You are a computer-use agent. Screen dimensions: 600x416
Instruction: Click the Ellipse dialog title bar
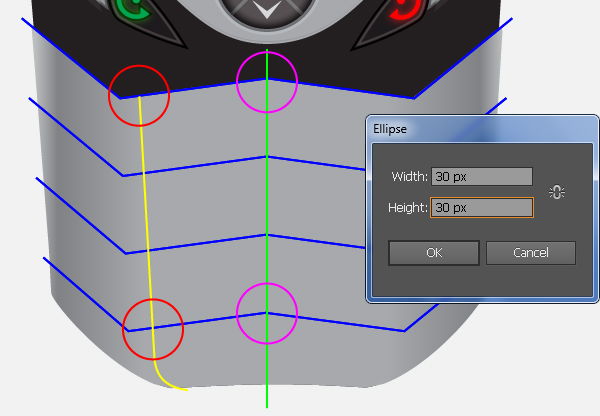(482, 129)
